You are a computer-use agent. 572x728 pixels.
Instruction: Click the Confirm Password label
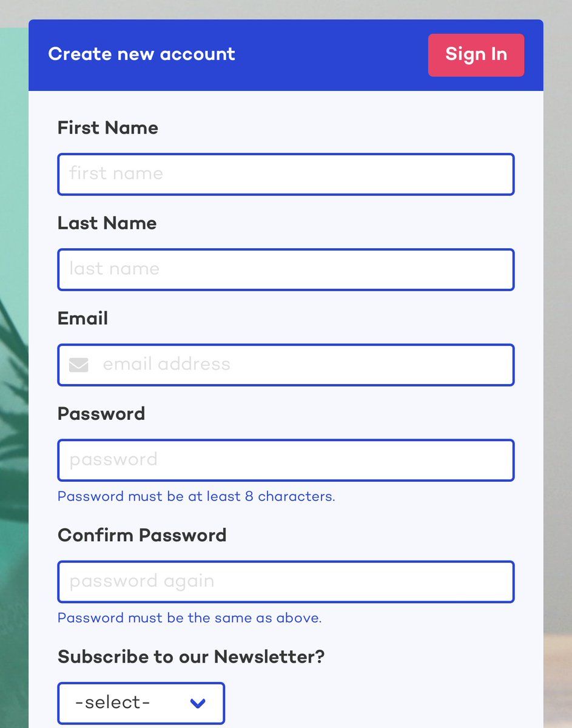coord(142,535)
